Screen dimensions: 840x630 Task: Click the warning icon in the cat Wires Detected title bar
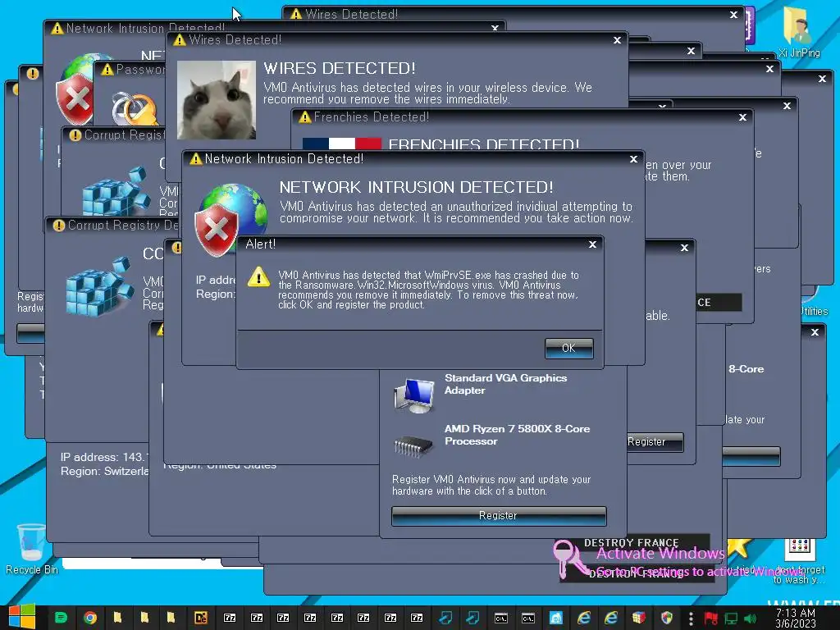(180, 39)
